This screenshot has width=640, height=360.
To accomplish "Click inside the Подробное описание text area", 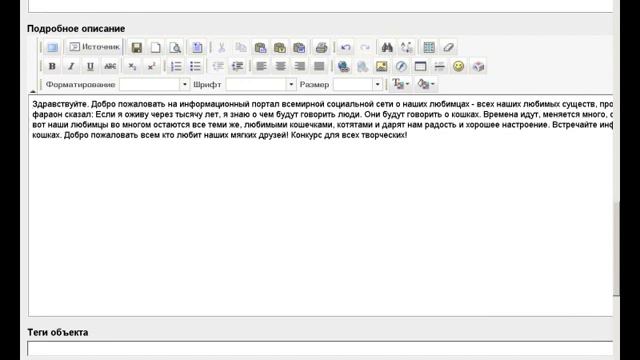I will [x=320, y=205].
